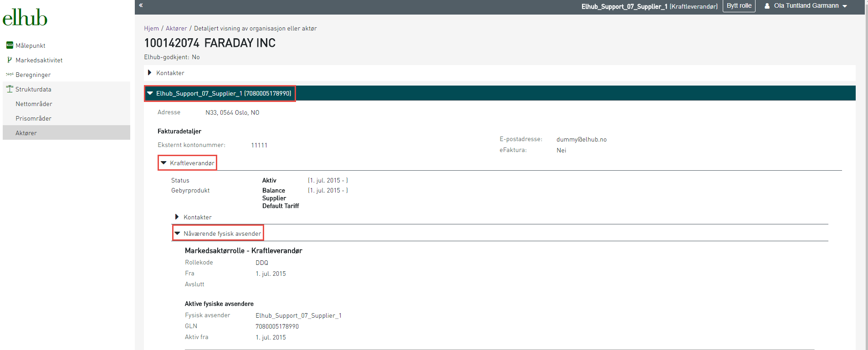Click the Målepunkt meter icon
The image size is (868, 350).
[10, 45]
